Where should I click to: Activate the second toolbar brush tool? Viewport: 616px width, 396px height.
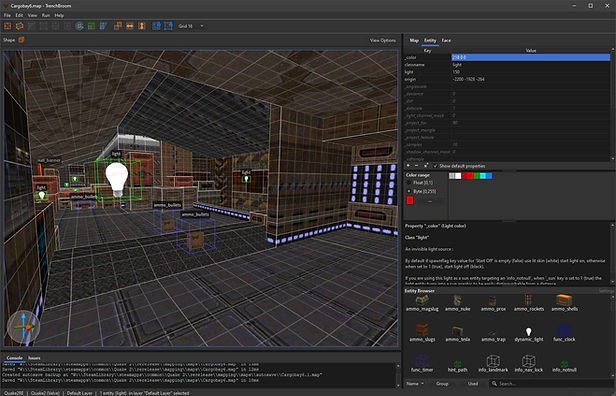pos(20,26)
